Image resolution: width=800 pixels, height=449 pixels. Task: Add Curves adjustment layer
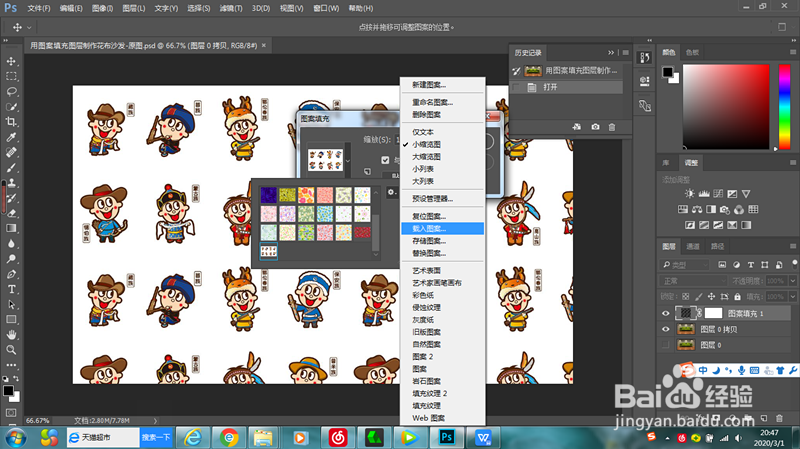click(x=718, y=194)
